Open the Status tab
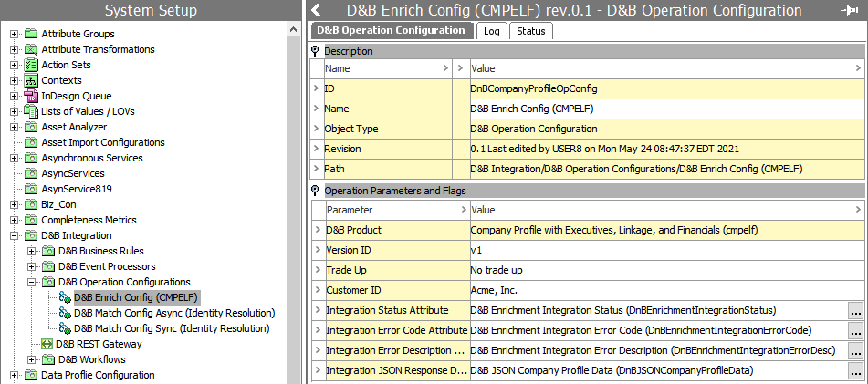This screenshot has height=384, width=868. pyautogui.click(x=530, y=31)
